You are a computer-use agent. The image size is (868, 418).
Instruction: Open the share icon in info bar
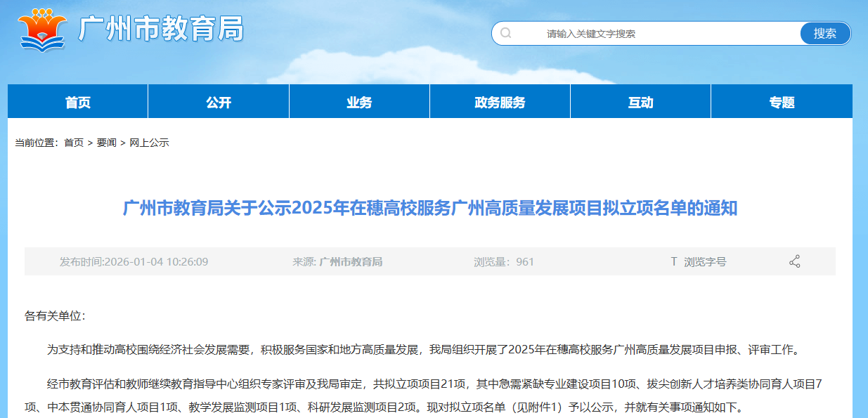[795, 262]
